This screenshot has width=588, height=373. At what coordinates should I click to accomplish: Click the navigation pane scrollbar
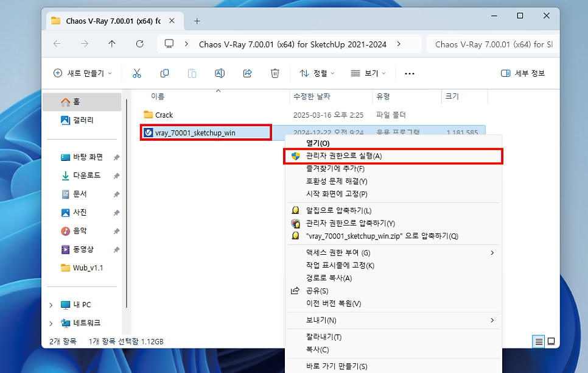click(x=127, y=203)
